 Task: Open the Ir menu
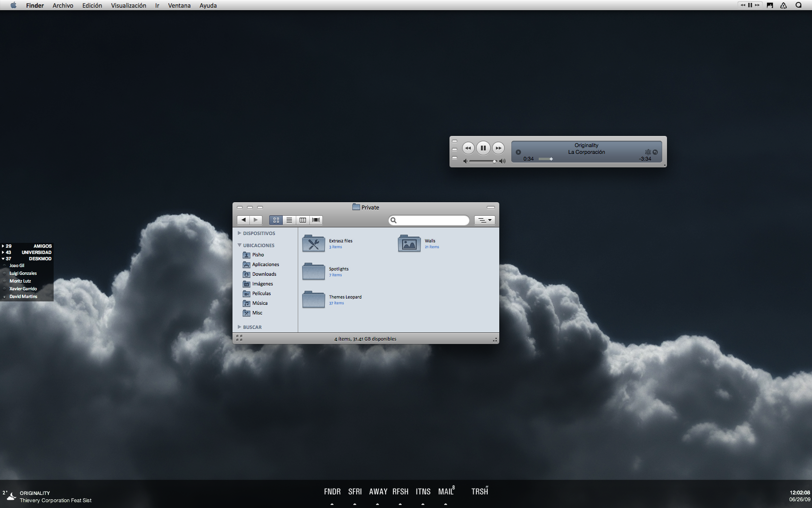click(x=157, y=5)
